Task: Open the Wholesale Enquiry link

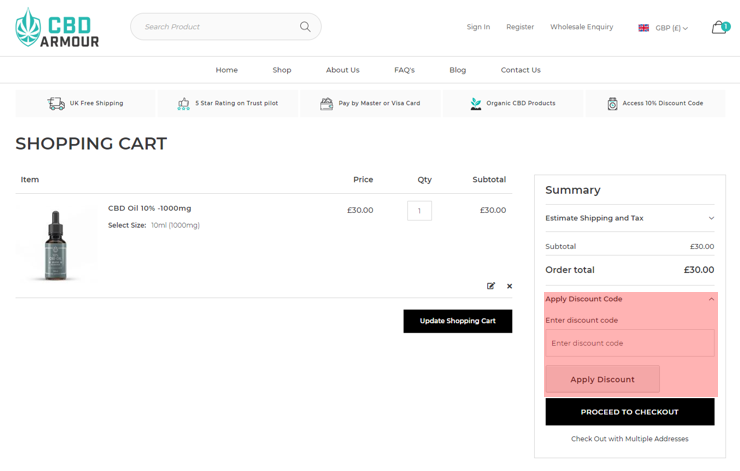Action: [581, 27]
